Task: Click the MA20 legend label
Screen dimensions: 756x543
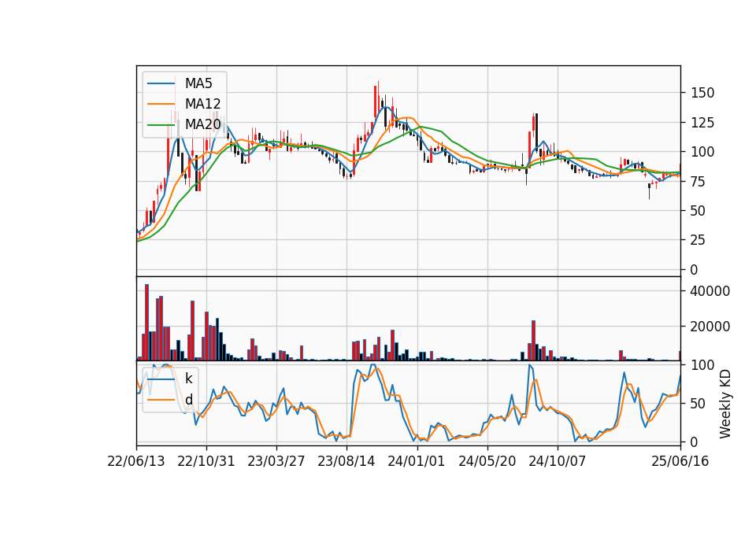Action: point(202,124)
